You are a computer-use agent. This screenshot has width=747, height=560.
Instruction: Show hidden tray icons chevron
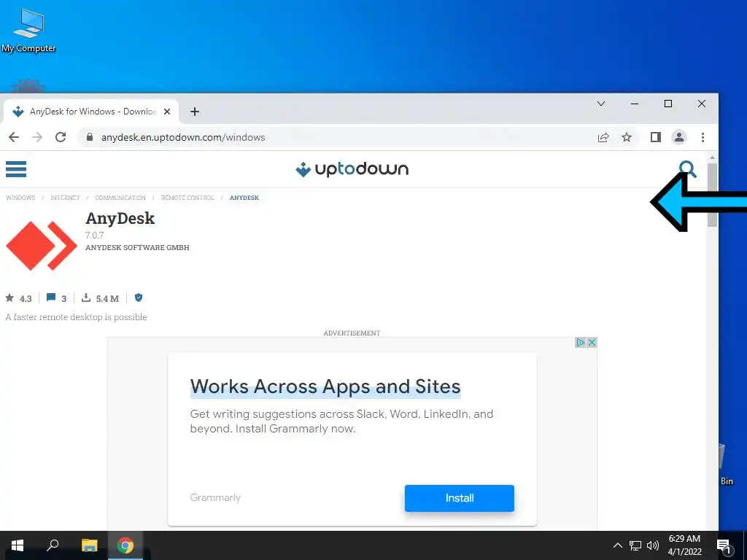[617, 545]
